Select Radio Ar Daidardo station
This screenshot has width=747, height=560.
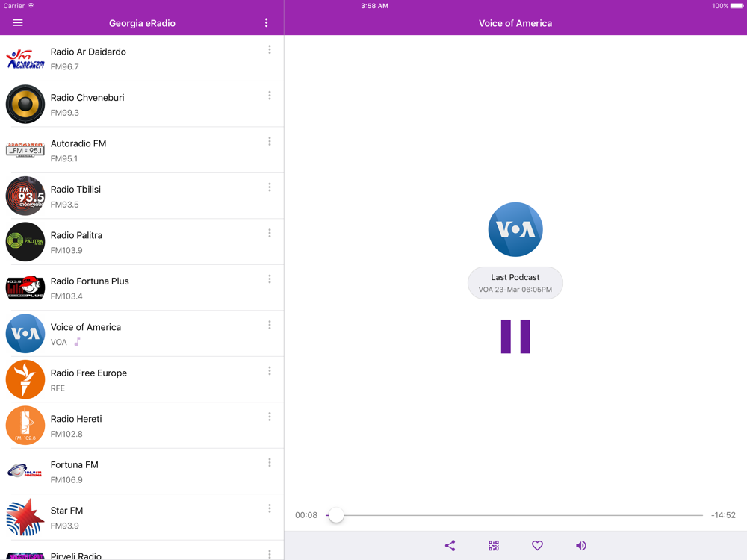[142, 58]
